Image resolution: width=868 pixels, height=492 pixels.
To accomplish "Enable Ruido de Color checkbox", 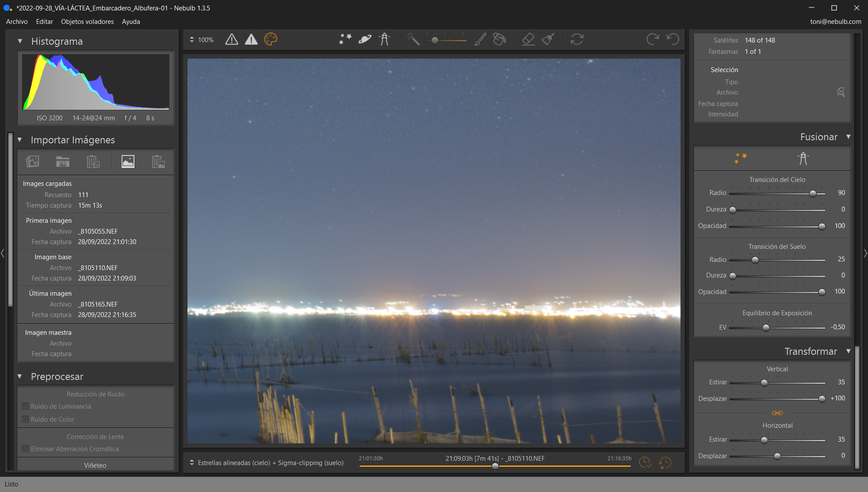I will point(25,419).
